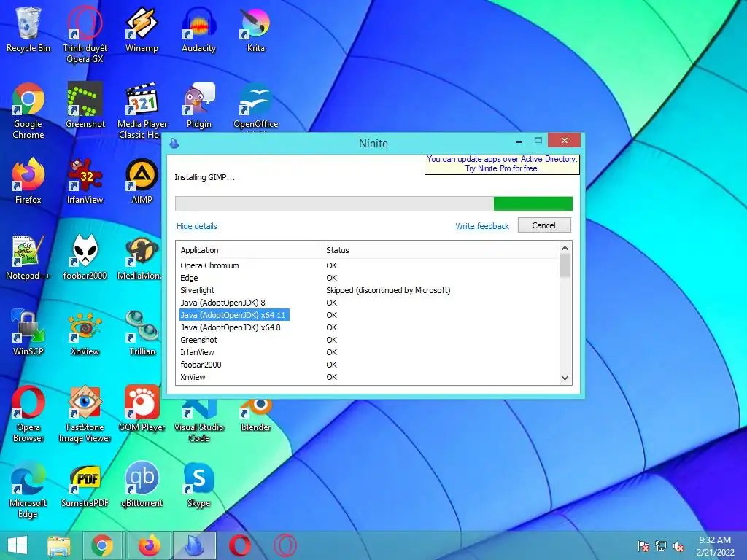Click the GOM Player desktop icon
747x560 pixels.
[142, 408]
